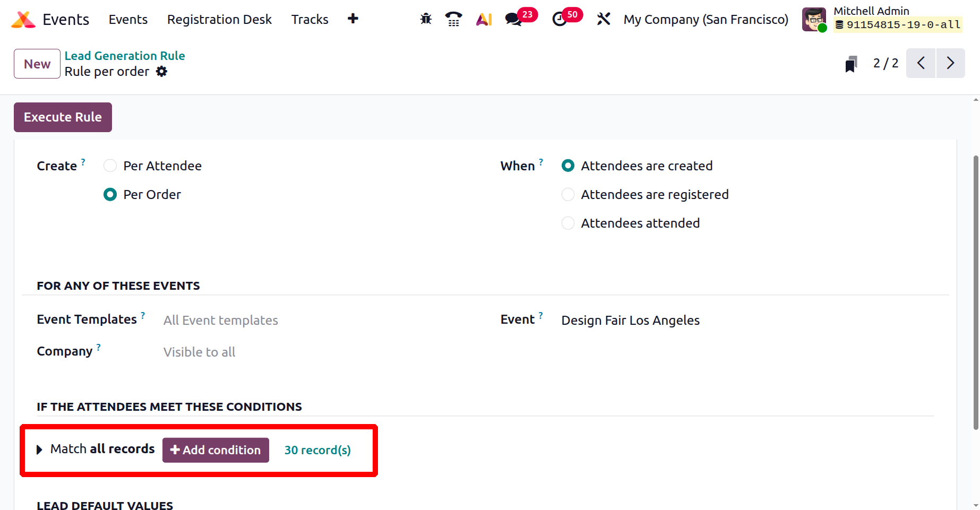Follow the 30 record(s) link
Viewport: 980px width, 510px height.
pos(317,451)
